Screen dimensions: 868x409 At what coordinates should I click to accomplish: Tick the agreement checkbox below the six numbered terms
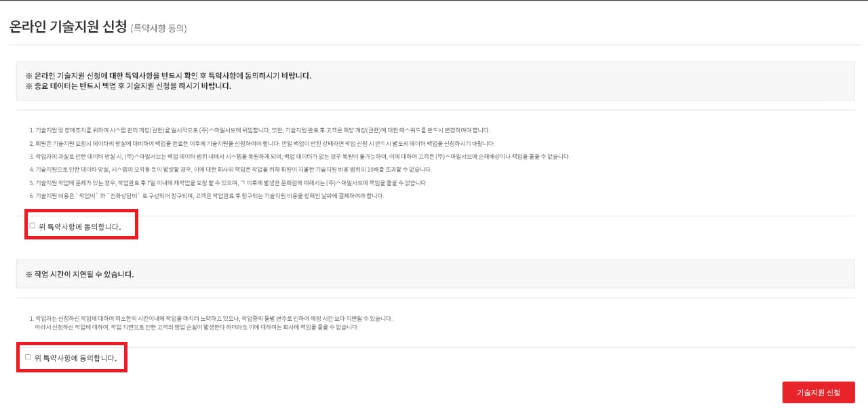pyautogui.click(x=32, y=226)
